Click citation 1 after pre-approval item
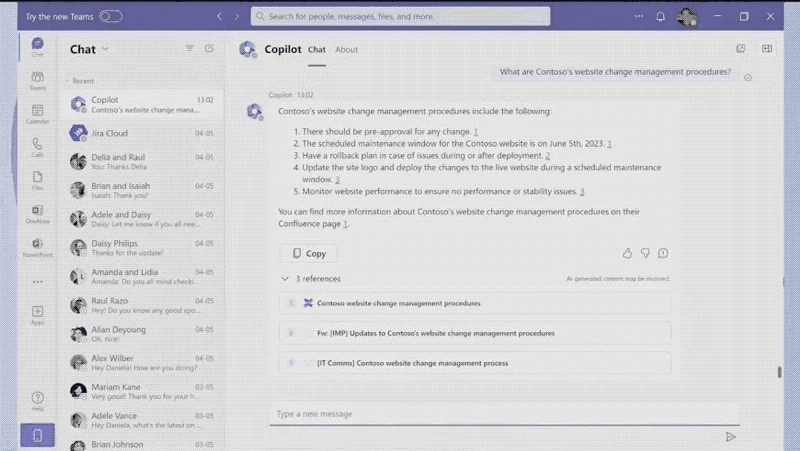Viewport: 800px width, 451px height. (476, 132)
